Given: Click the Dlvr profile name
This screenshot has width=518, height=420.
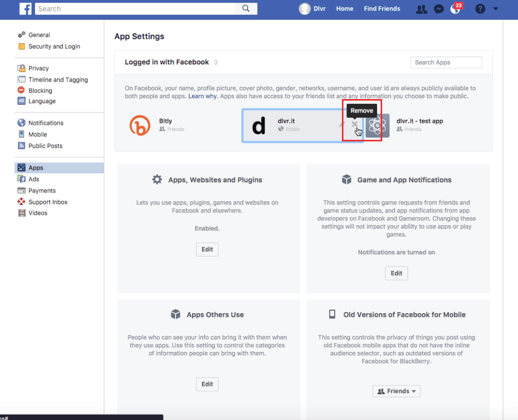Looking at the screenshot, I should tap(320, 9).
